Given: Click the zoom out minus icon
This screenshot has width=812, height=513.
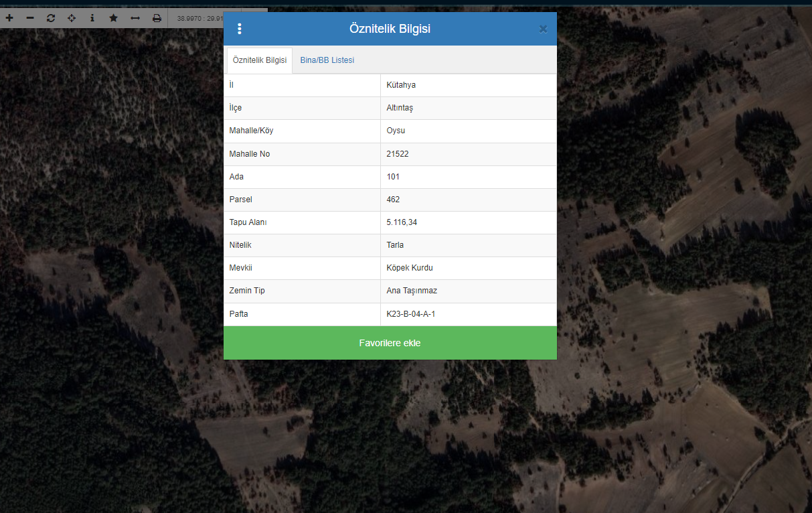Looking at the screenshot, I should (x=30, y=18).
